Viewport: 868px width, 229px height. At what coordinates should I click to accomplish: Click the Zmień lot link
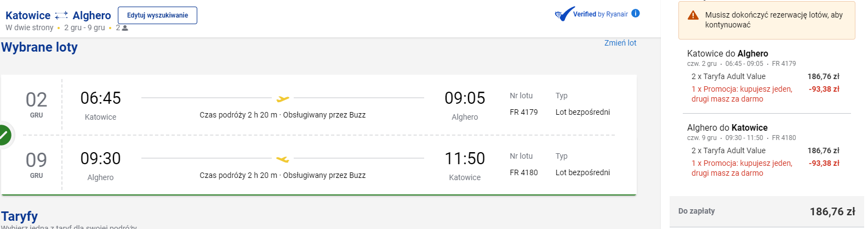pos(620,43)
